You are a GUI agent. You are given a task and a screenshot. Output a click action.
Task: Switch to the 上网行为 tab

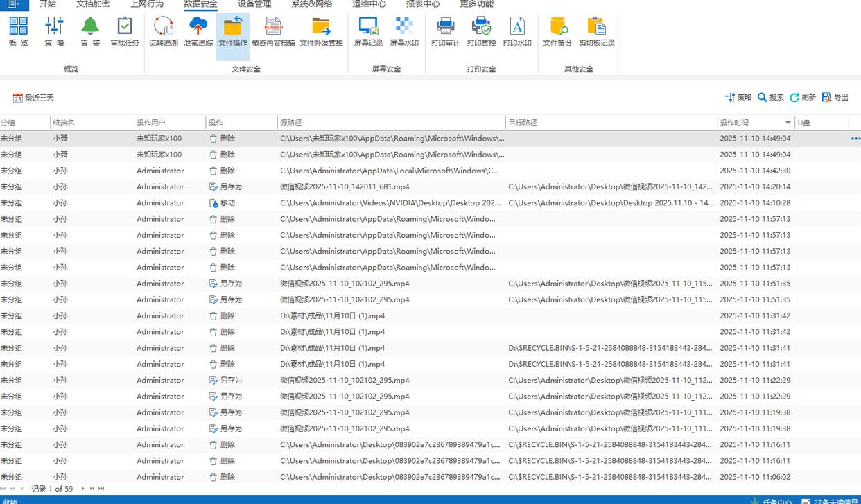coord(147,4)
